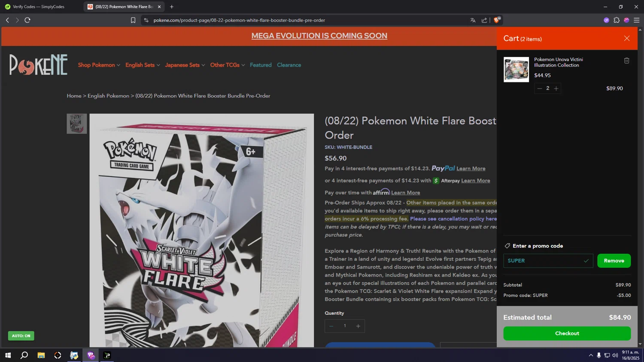Remove the SUPER promo code
Image resolution: width=644 pixels, height=362 pixels.
point(614,261)
